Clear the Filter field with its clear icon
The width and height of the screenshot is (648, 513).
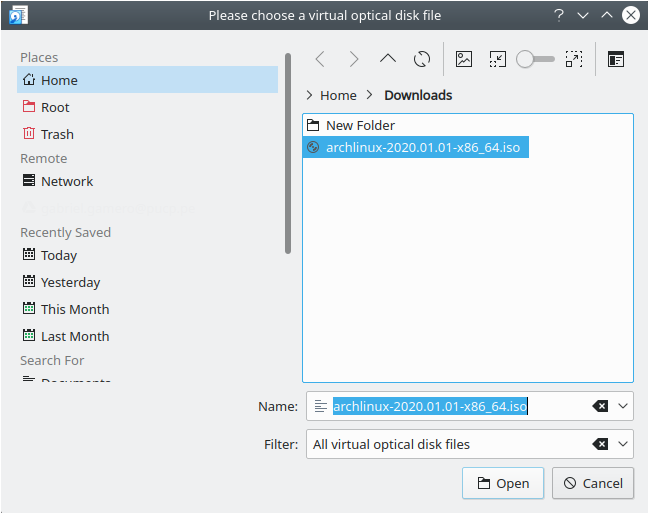point(600,444)
